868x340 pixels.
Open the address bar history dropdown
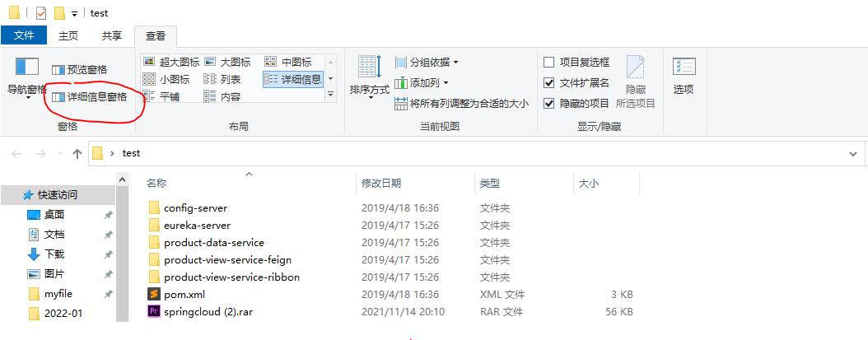[x=853, y=153]
